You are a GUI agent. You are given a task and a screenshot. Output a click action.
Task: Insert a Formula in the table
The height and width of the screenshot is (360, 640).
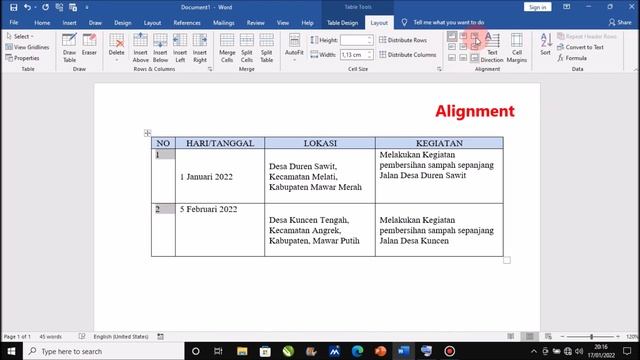point(572,58)
